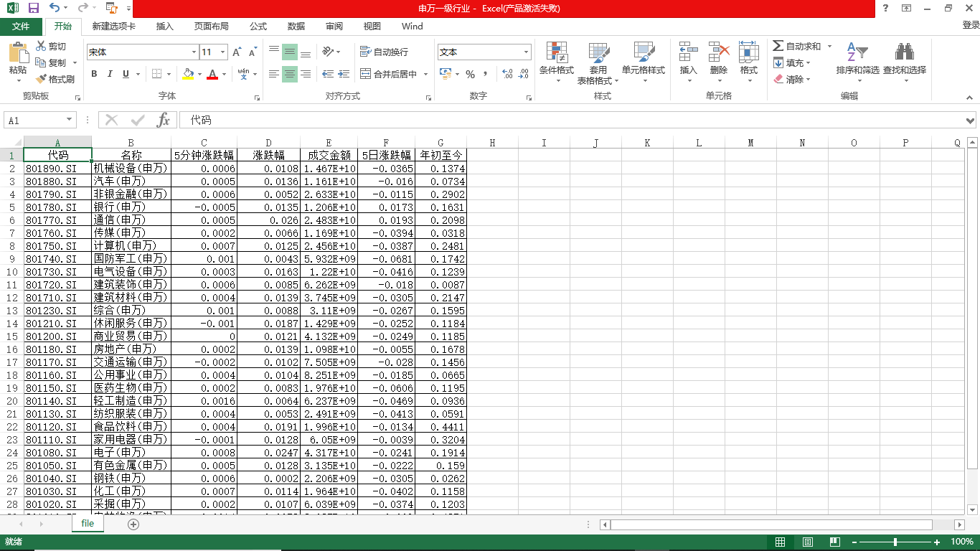
Task: Increase font size with the larger A
Action: 237,52
